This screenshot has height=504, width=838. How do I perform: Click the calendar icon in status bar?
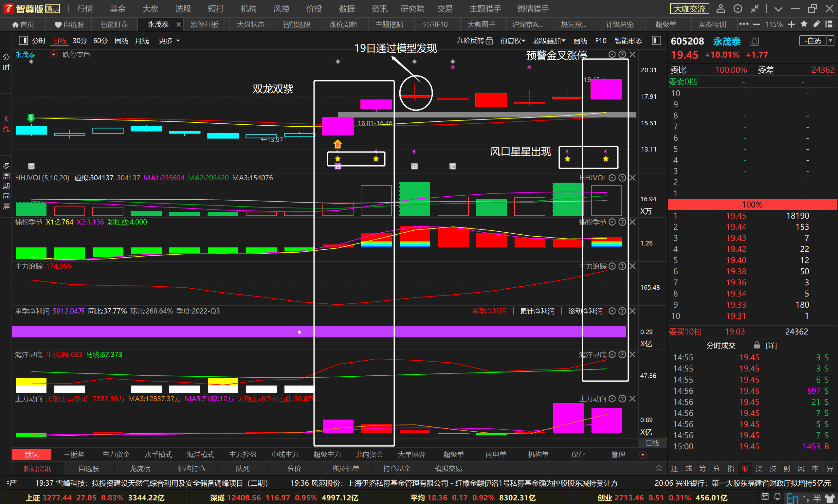(765, 496)
